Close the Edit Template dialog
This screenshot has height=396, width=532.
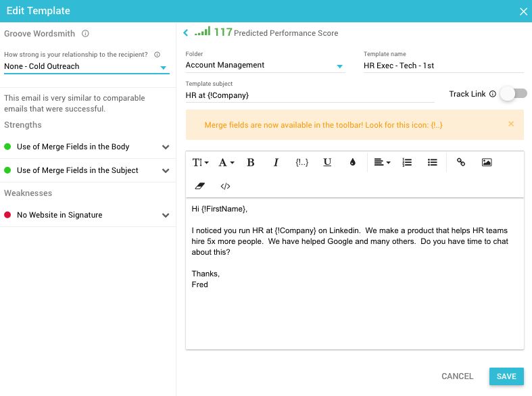click(x=523, y=11)
